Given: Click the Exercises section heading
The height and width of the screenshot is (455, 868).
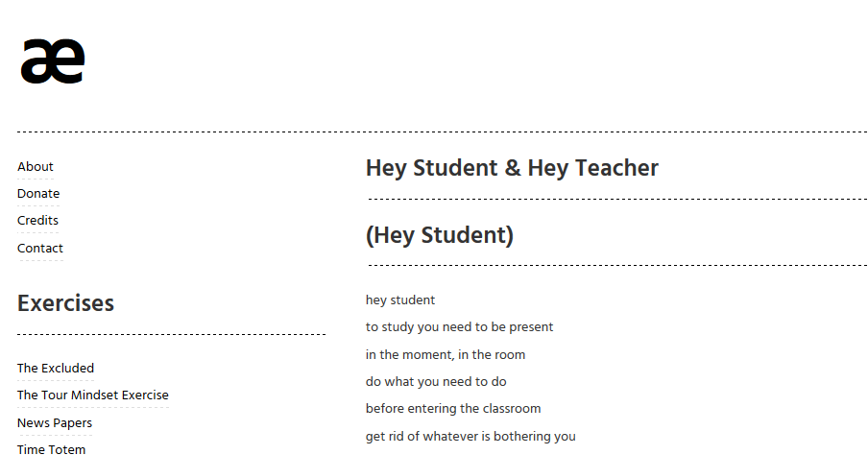Looking at the screenshot, I should coord(65,303).
